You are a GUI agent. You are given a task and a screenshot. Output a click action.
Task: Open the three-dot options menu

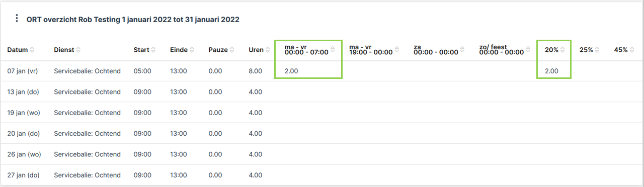coord(17,19)
